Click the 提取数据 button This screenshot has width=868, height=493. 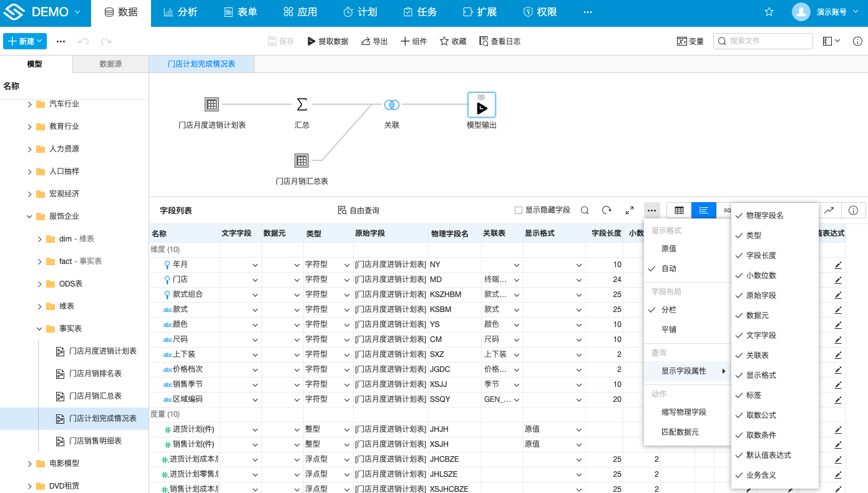[x=327, y=41]
